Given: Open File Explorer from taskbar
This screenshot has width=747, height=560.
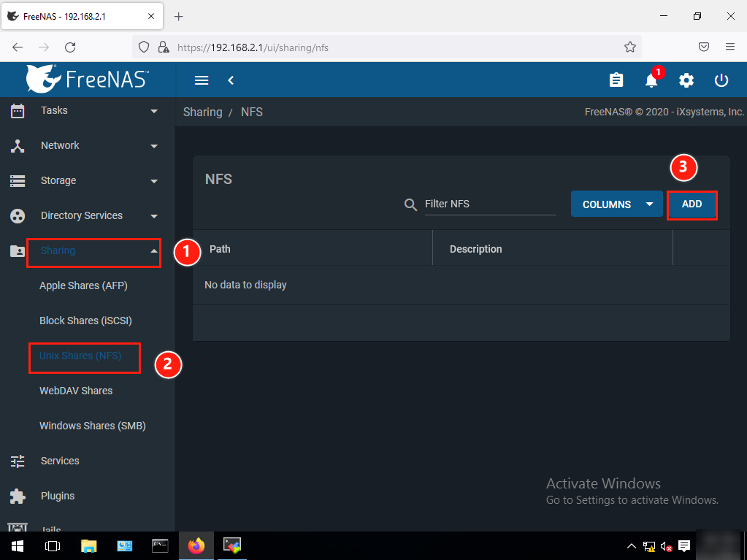Looking at the screenshot, I should [89, 545].
